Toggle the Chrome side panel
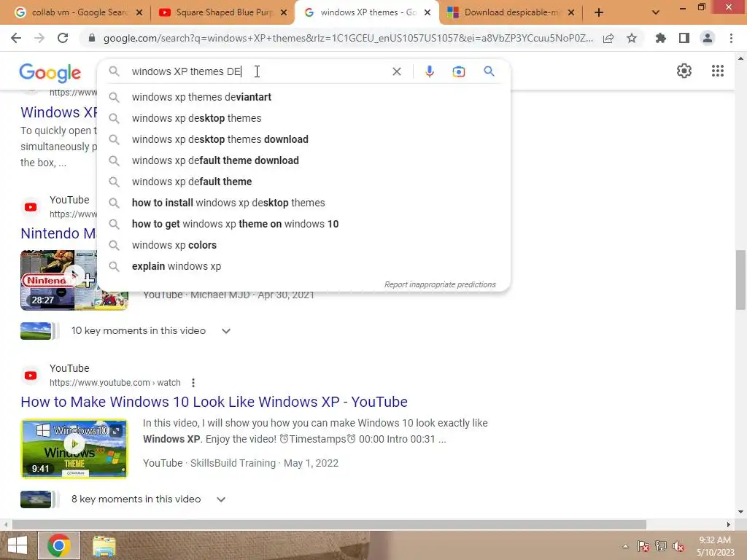 point(684,38)
